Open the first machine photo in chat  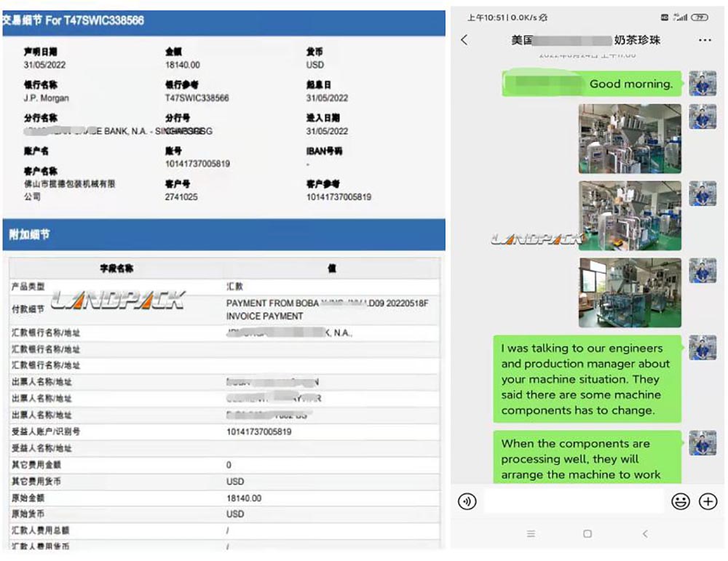[630, 138]
